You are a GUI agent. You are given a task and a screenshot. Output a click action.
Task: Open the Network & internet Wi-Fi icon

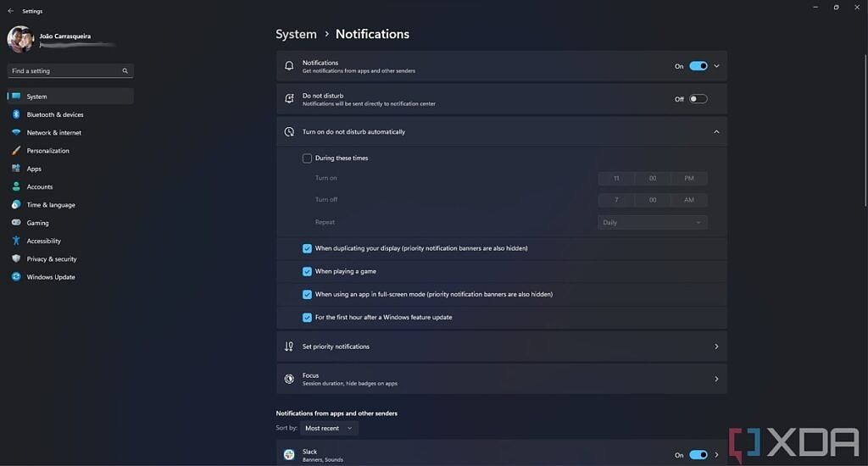(16, 132)
